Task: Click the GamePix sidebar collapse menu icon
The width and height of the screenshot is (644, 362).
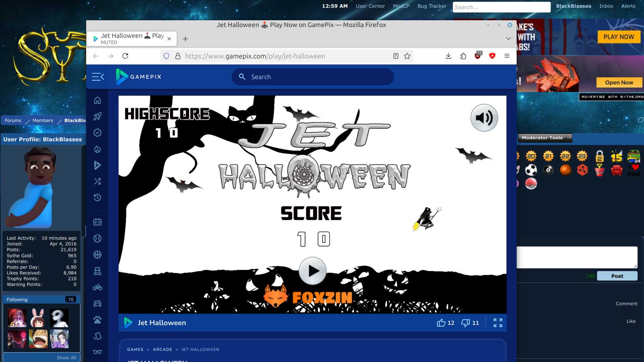Action: coord(98,77)
